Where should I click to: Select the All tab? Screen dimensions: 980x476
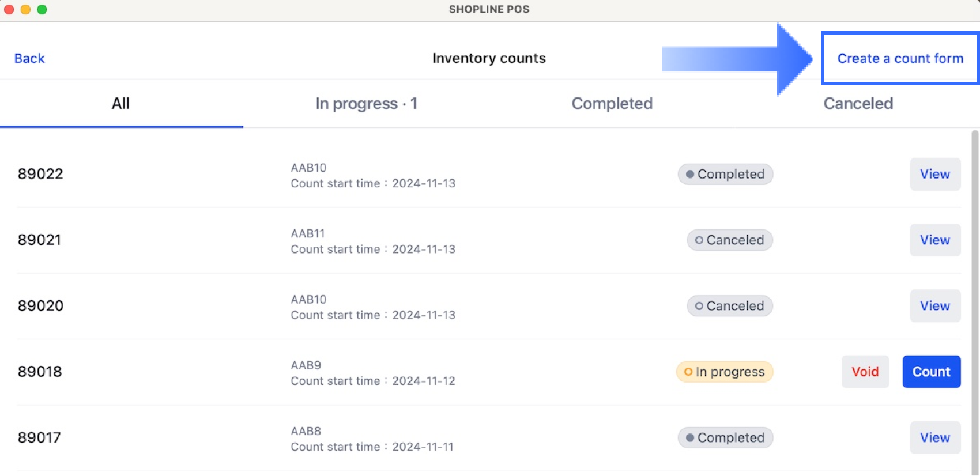120,104
